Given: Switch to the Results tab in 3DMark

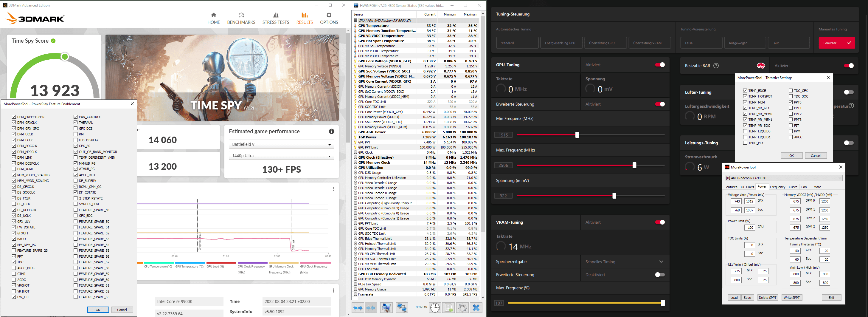Looking at the screenshot, I should (x=304, y=18).
